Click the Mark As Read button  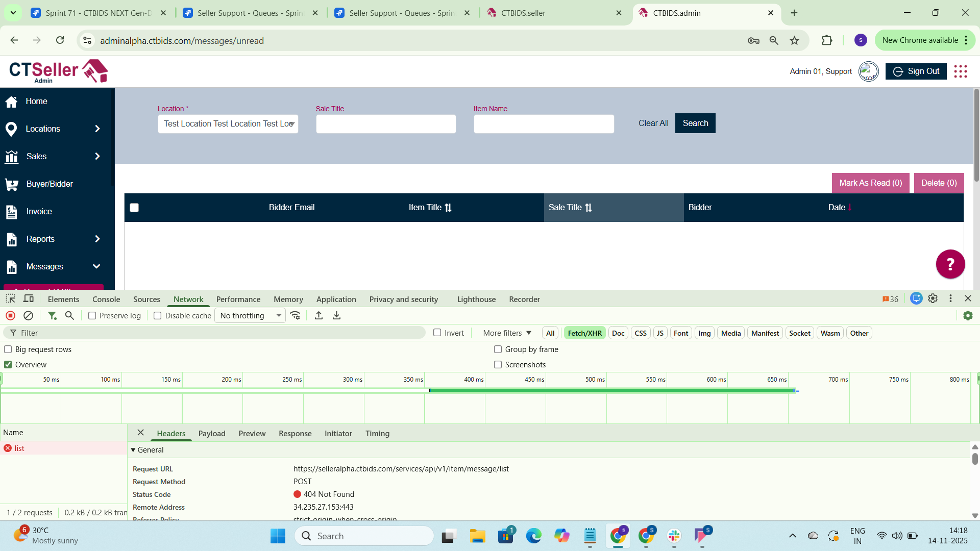click(x=870, y=183)
